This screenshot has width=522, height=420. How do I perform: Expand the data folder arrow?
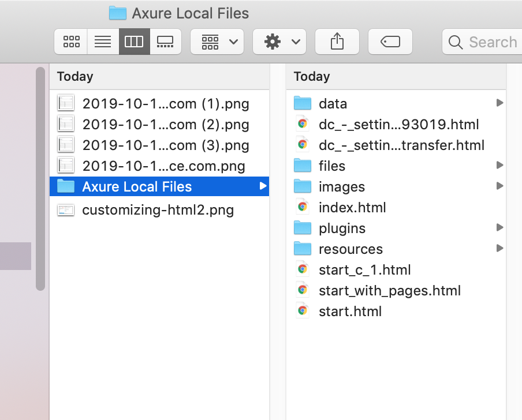[x=499, y=103]
